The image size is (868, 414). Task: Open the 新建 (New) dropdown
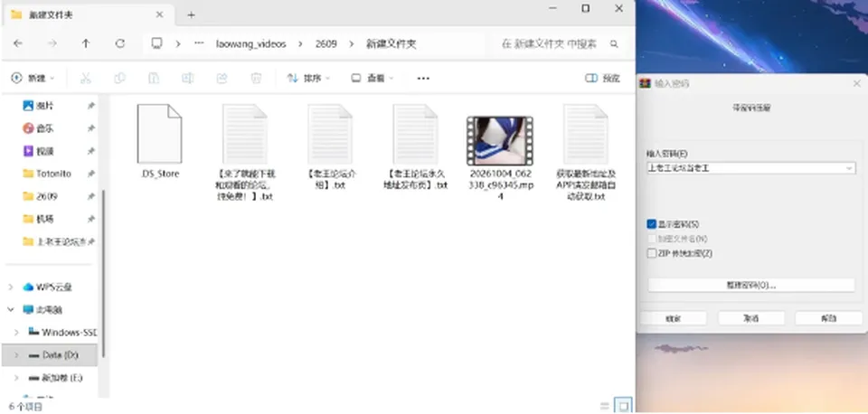click(33, 78)
